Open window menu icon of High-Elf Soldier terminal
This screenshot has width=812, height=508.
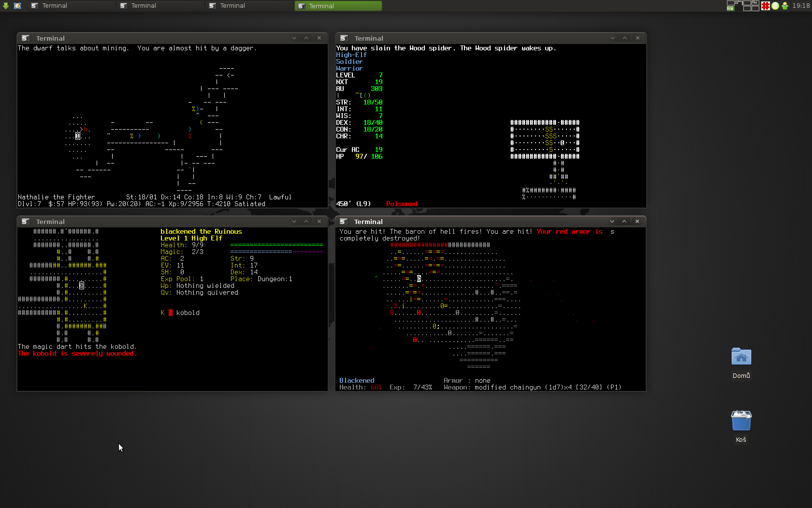click(344, 38)
